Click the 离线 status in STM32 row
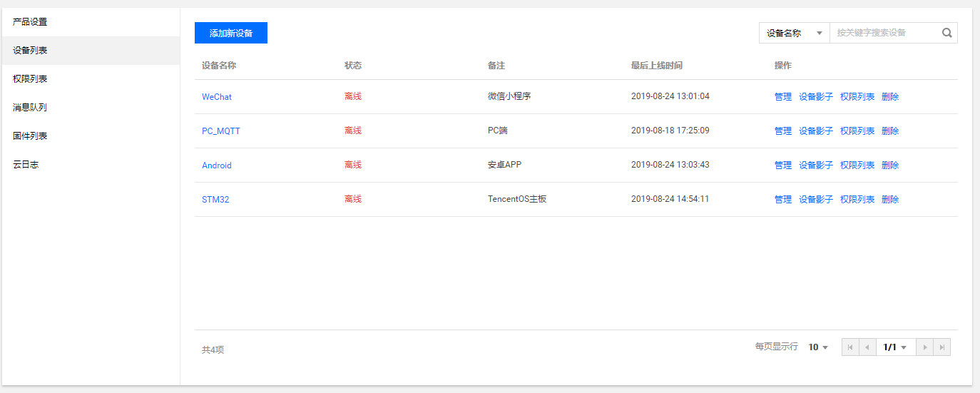980x393 pixels. click(353, 199)
